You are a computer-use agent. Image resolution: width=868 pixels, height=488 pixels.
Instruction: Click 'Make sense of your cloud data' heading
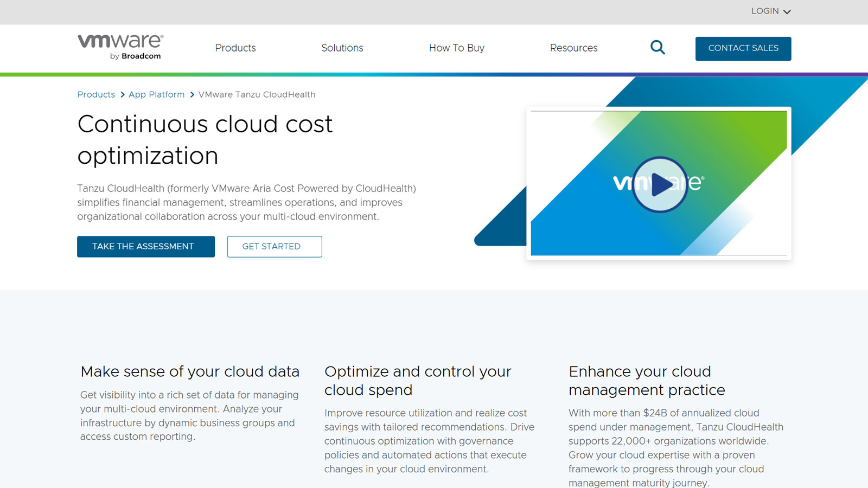(190, 371)
